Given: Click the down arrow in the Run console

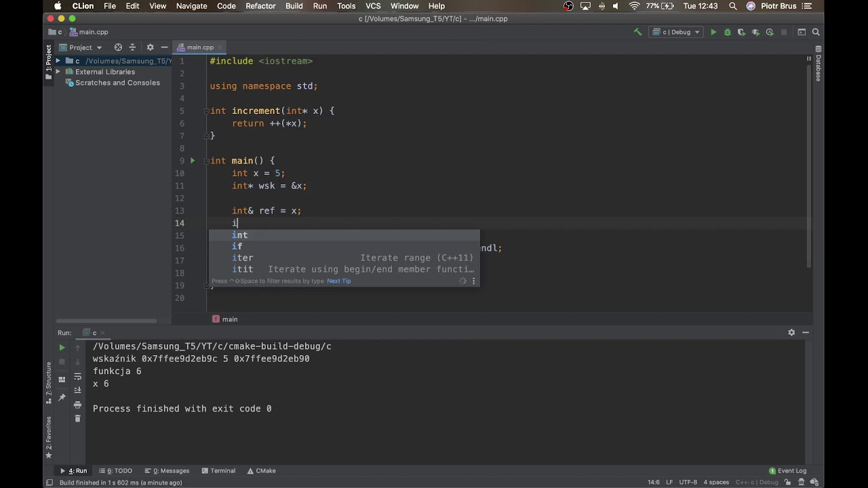Looking at the screenshot, I should 77,362.
